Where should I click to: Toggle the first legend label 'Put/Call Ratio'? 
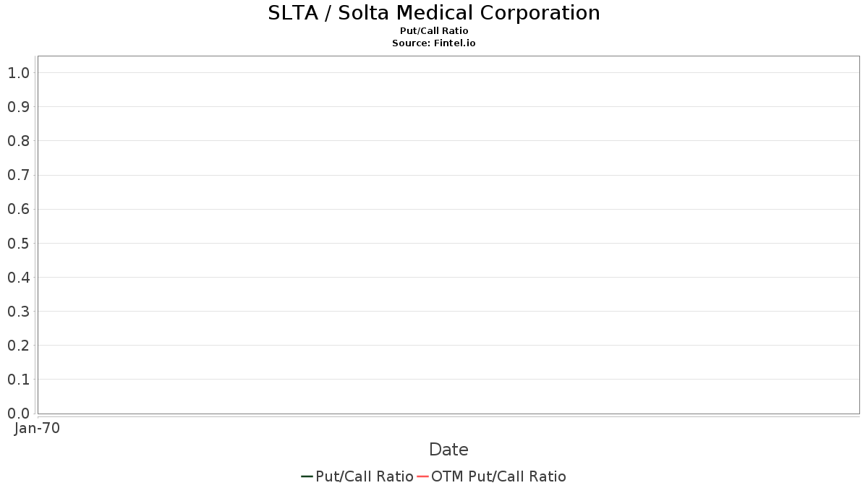coord(365,476)
